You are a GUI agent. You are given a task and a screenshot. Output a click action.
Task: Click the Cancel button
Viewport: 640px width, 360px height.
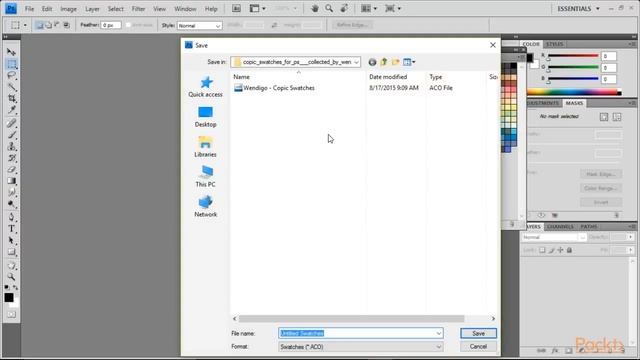point(478,347)
